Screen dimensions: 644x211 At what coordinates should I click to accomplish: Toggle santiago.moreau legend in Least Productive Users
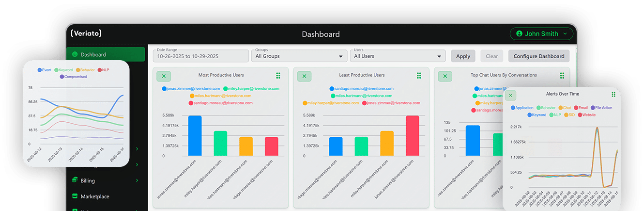pyautogui.click(x=361, y=89)
